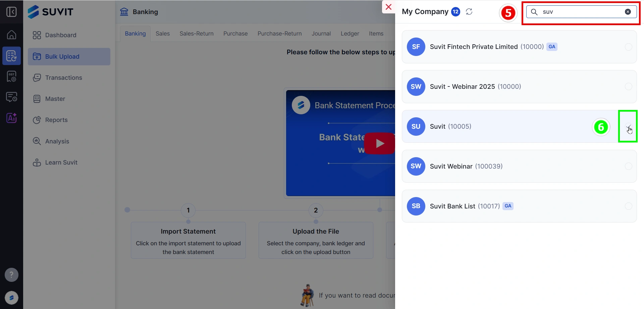Collapse the sidebar panel toggle icon
644x309 pixels.
(11, 12)
